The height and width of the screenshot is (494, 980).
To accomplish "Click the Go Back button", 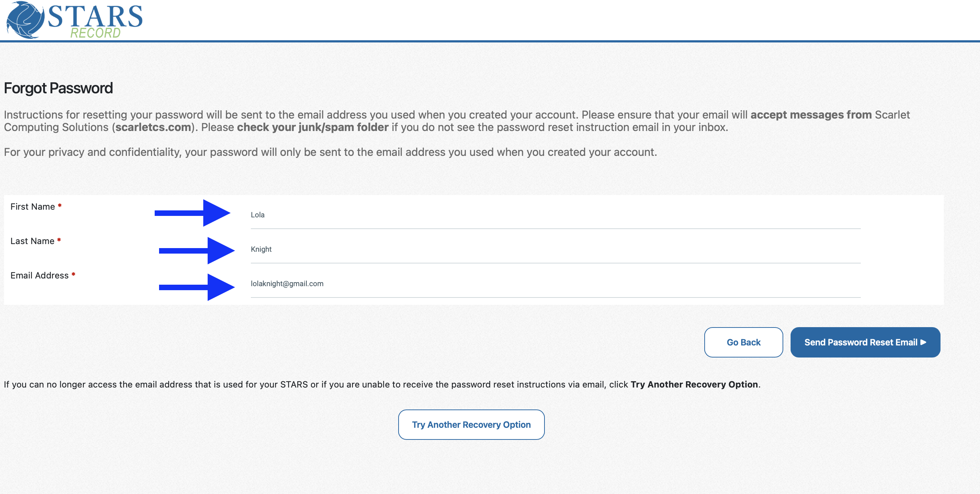I will [x=743, y=342].
